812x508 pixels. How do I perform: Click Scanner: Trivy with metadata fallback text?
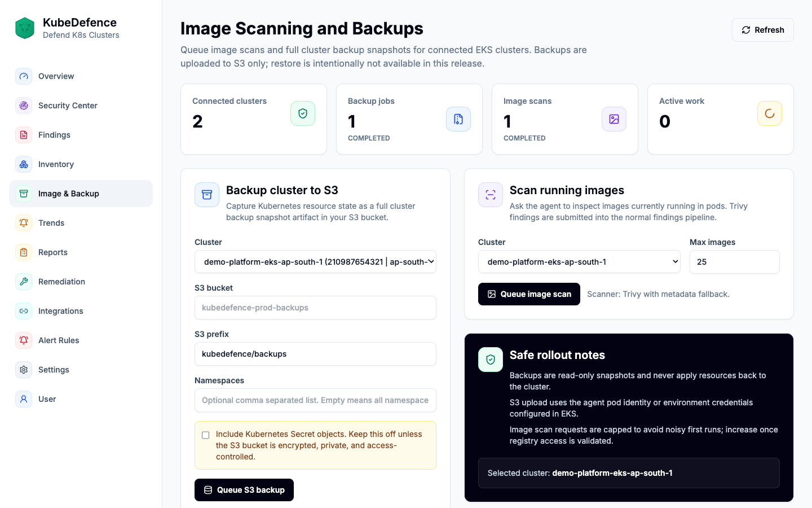pyautogui.click(x=658, y=294)
